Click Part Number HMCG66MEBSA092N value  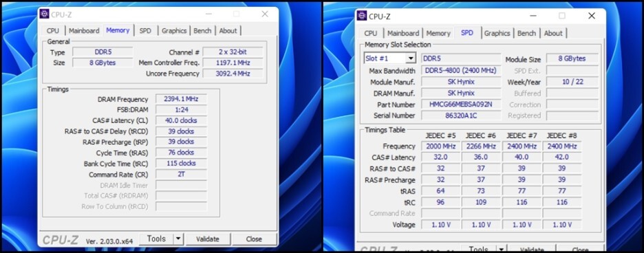[x=461, y=104]
